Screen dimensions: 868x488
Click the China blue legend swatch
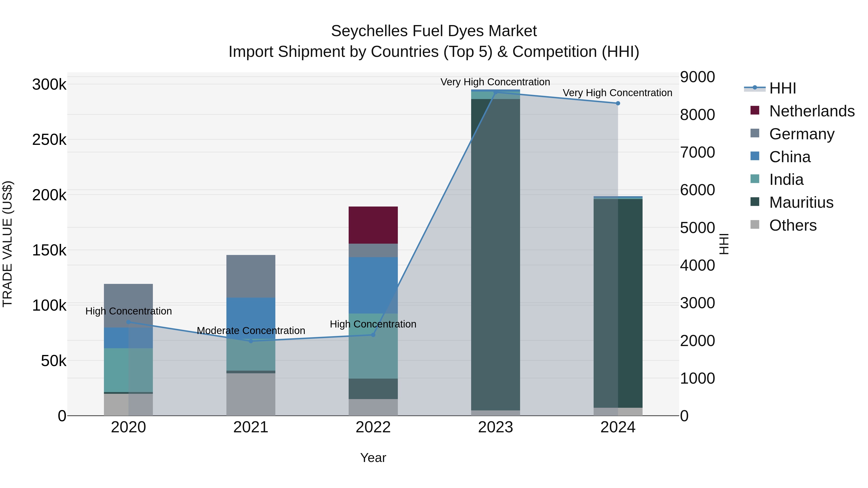(x=755, y=156)
